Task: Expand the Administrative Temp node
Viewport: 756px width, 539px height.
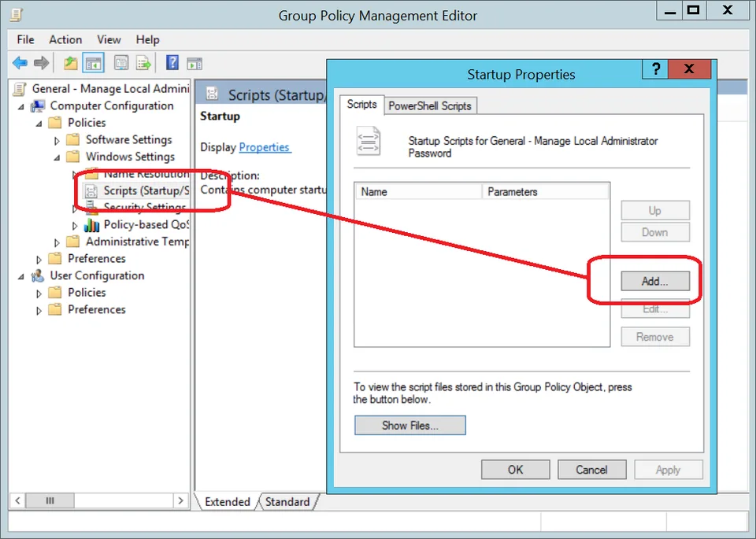Action: 57,242
